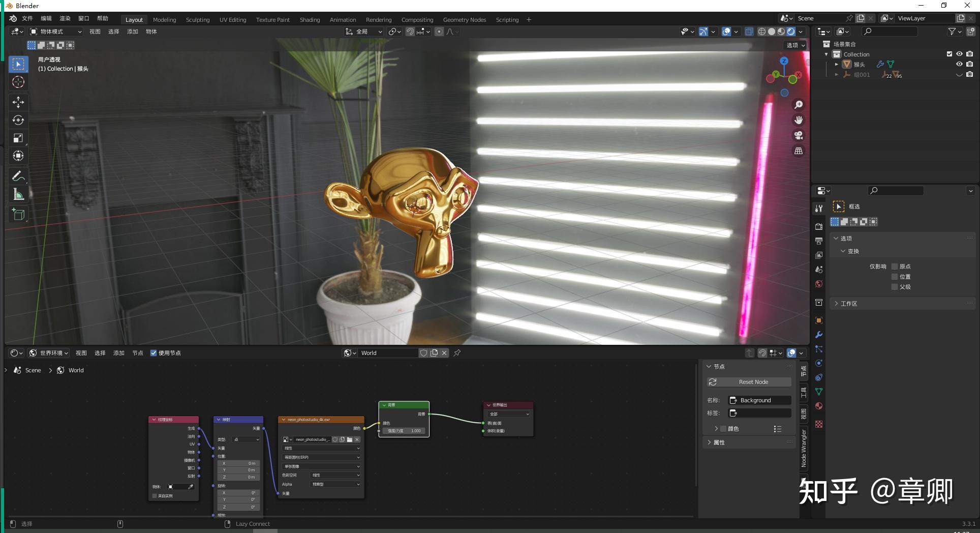The height and width of the screenshot is (533, 980).
Task: Toggle the camera view icon
Action: [x=799, y=135]
